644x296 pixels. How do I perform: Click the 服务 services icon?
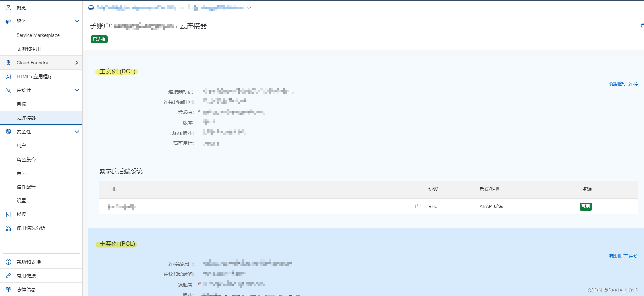[8, 21]
